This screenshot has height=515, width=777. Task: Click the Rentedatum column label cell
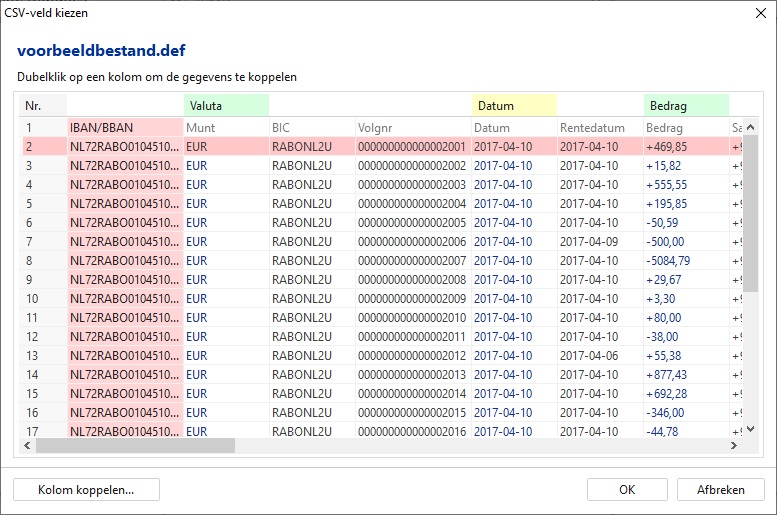point(599,128)
